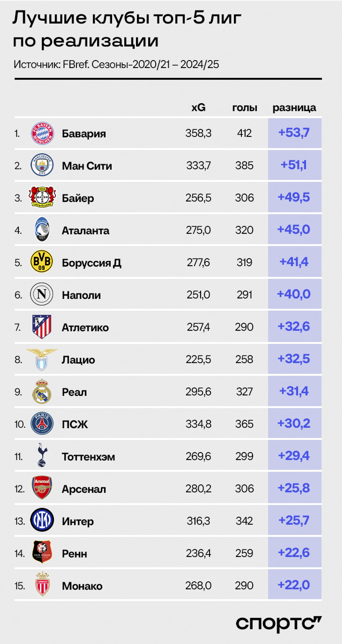
Task: Click the Монако team name
Action: 82,586
